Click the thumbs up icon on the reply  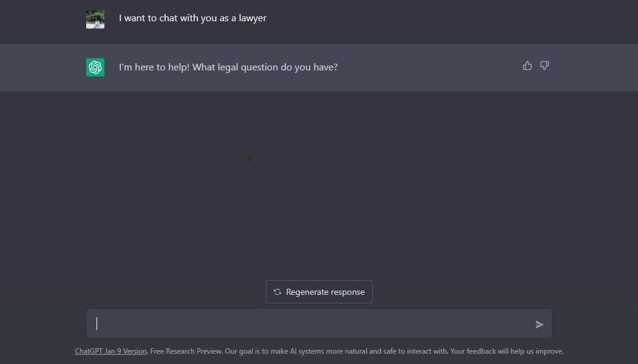tap(527, 66)
